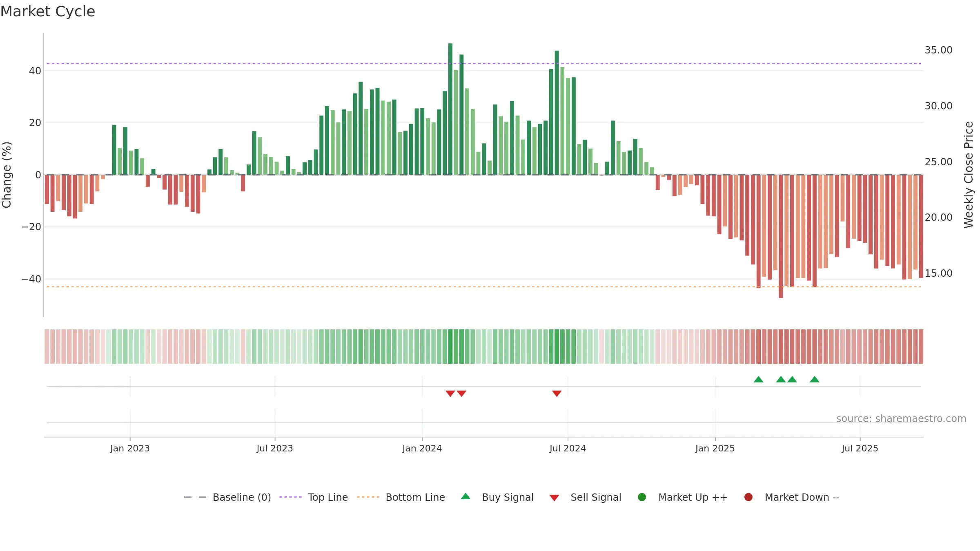Click the orange dotted Bottom Line sample in legend
The width and height of the screenshot is (980, 551).
368,497
